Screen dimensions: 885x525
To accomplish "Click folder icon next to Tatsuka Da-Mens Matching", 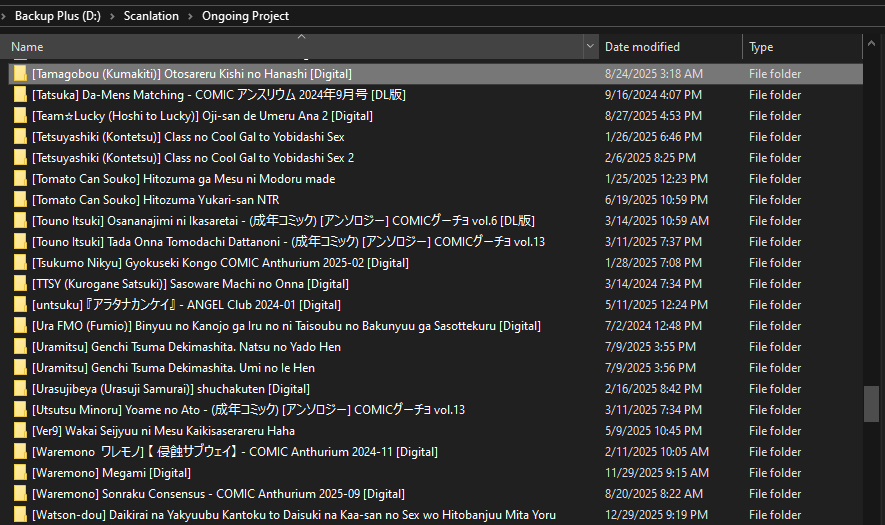I will point(20,94).
